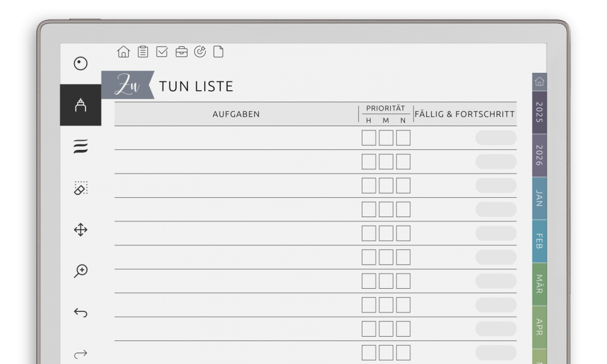
Task: Open the clipboard notes icon in the top bar
Action: (x=143, y=52)
